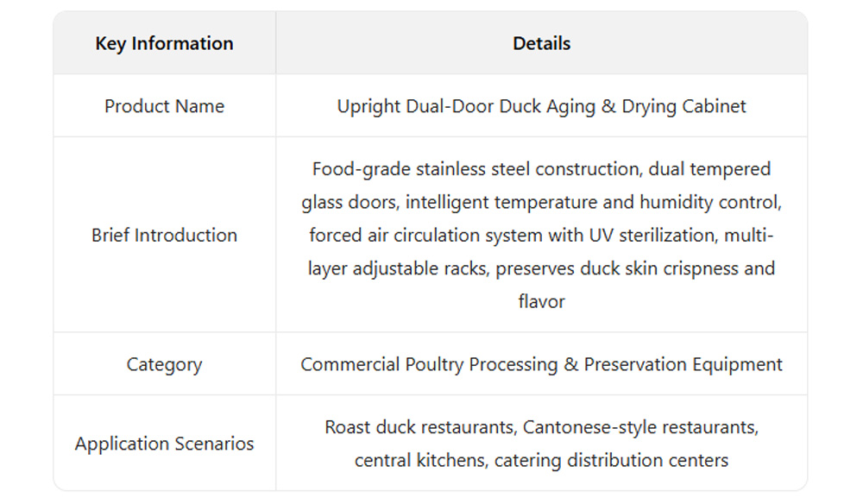Click the words "glass doors" in the introduction

pyautogui.click(x=349, y=202)
